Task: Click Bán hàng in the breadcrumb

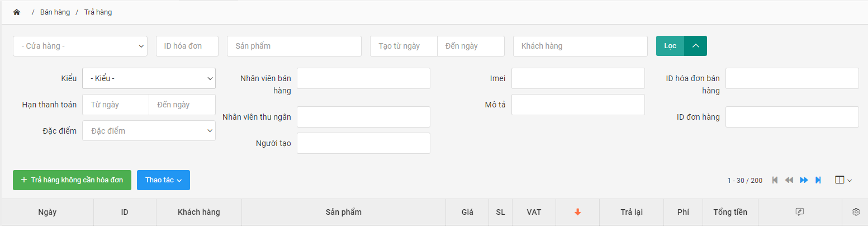Action: 55,12
